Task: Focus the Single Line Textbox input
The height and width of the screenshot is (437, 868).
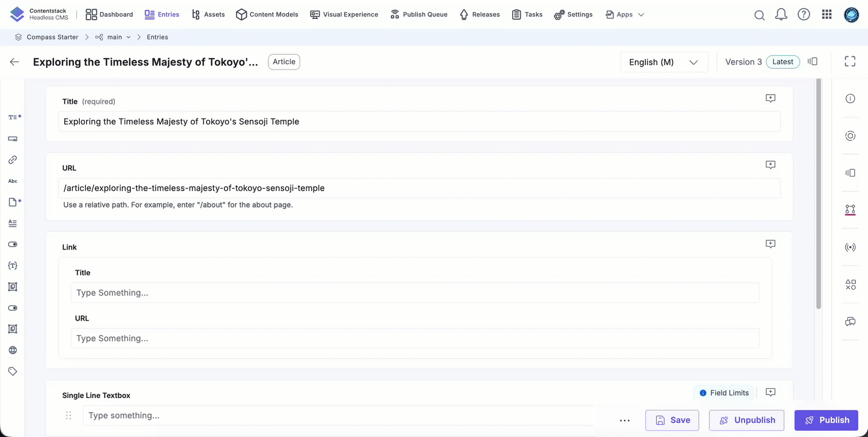Action: pyautogui.click(x=339, y=416)
